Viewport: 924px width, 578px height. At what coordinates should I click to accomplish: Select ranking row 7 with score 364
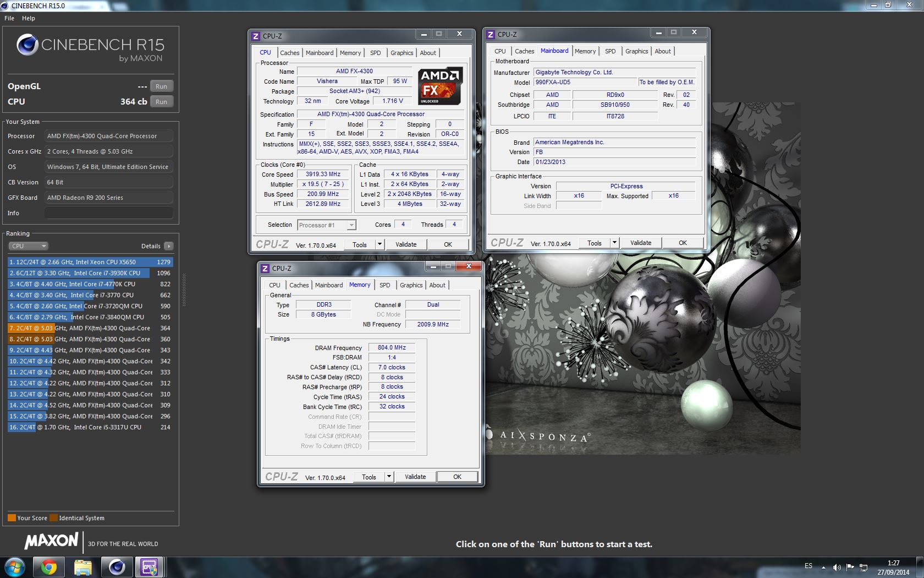pyautogui.click(x=90, y=328)
